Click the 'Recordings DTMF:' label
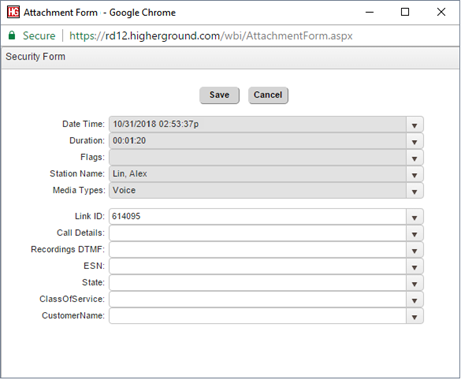 click(68, 249)
